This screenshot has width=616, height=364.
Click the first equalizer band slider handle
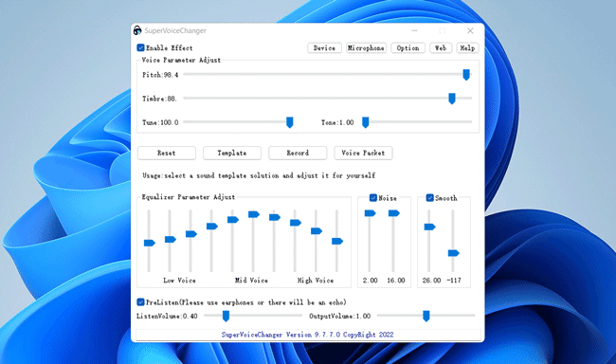point(150,243)
